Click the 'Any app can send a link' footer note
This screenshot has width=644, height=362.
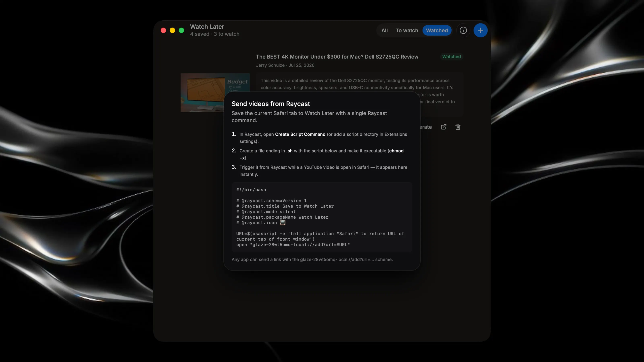point(312,260)
